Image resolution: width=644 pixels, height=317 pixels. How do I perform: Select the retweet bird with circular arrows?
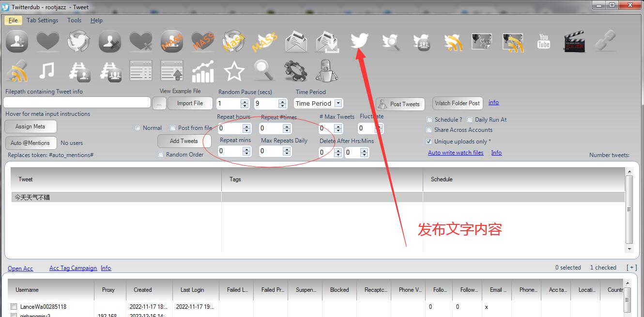pos(78,42)
